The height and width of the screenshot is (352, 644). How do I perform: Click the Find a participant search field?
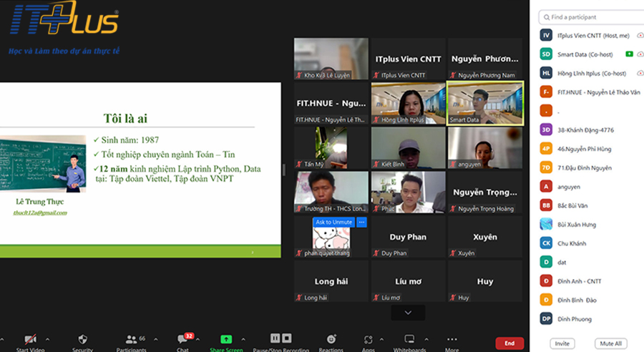point(590,17)
